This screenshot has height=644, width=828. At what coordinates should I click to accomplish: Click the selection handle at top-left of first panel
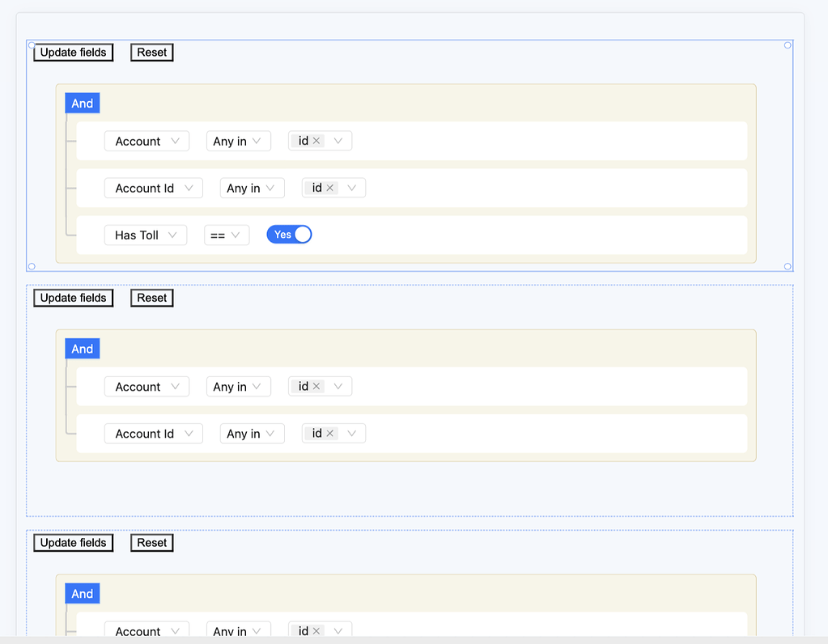click(x=31, y=45)
